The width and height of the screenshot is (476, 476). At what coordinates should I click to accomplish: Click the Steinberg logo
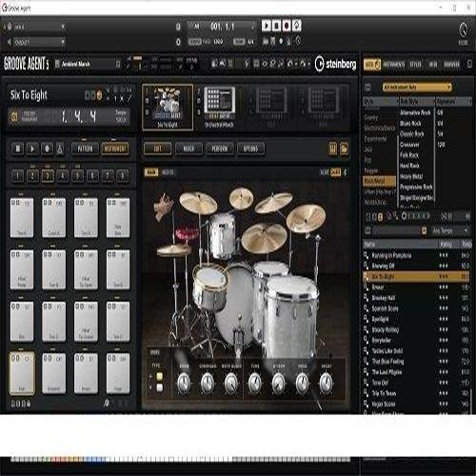click(336, 64)
